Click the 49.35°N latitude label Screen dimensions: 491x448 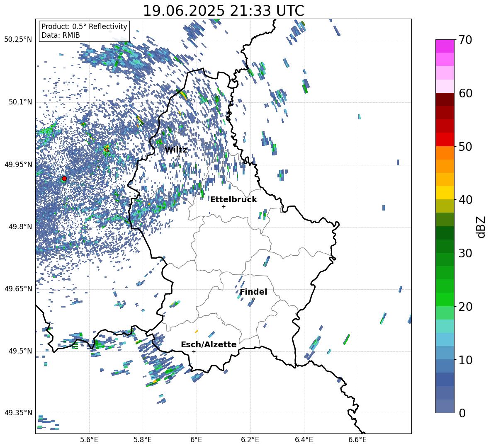tap(18, 413)
